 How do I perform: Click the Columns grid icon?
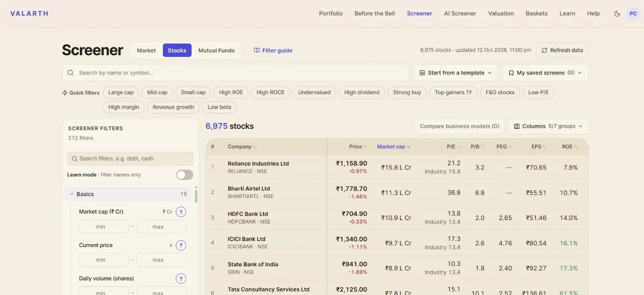point(517,126)
